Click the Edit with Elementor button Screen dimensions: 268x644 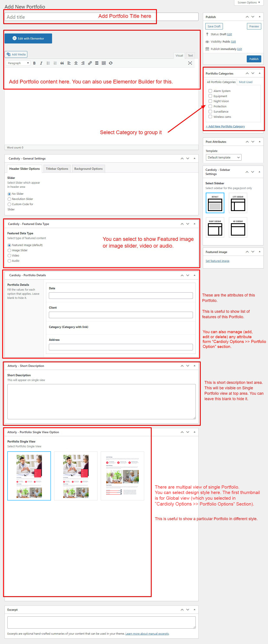pos(28,38)
